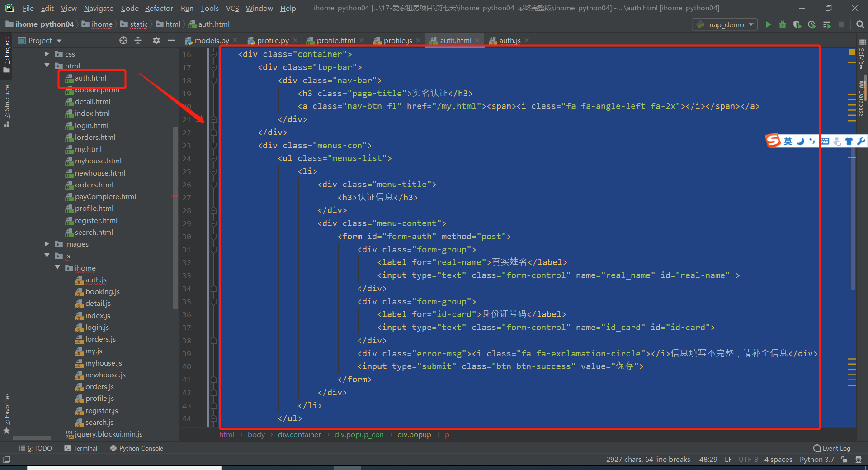Expand the css folder
The width and height of the screenshot is (868, 470).
(x=47, y=54)
